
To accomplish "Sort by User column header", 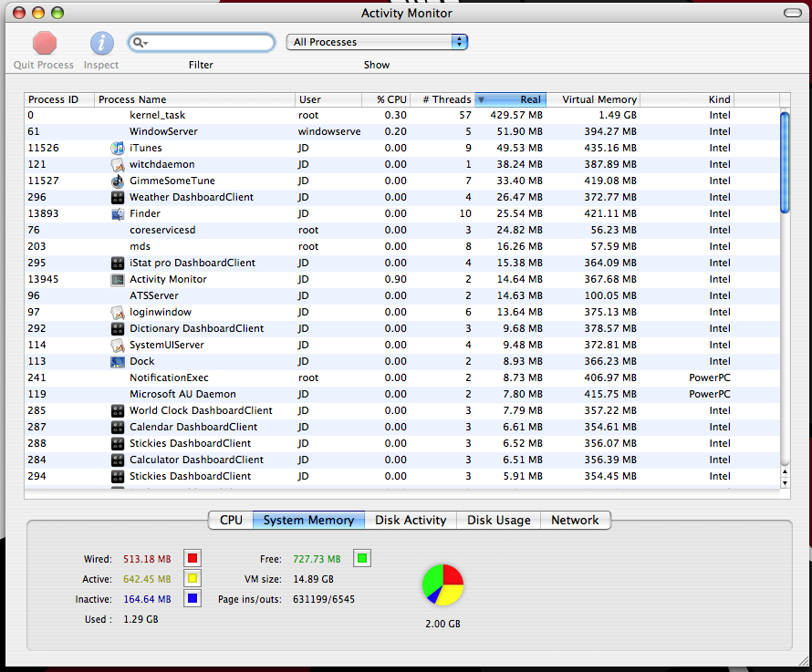I will tap(328, 99).
